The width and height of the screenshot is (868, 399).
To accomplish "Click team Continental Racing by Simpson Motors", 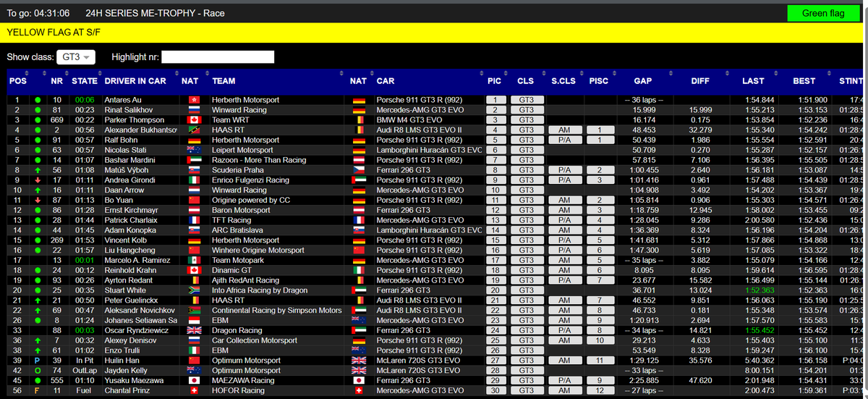I will pos(277,310).
